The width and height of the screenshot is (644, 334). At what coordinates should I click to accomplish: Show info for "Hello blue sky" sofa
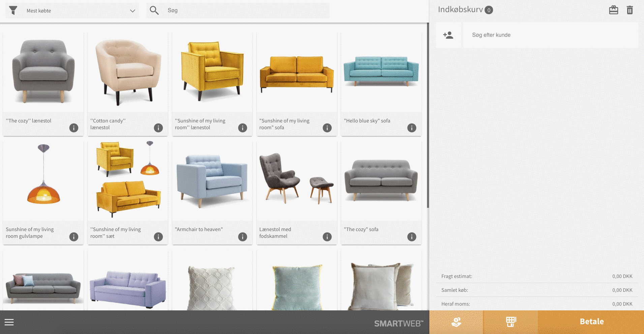412,128
